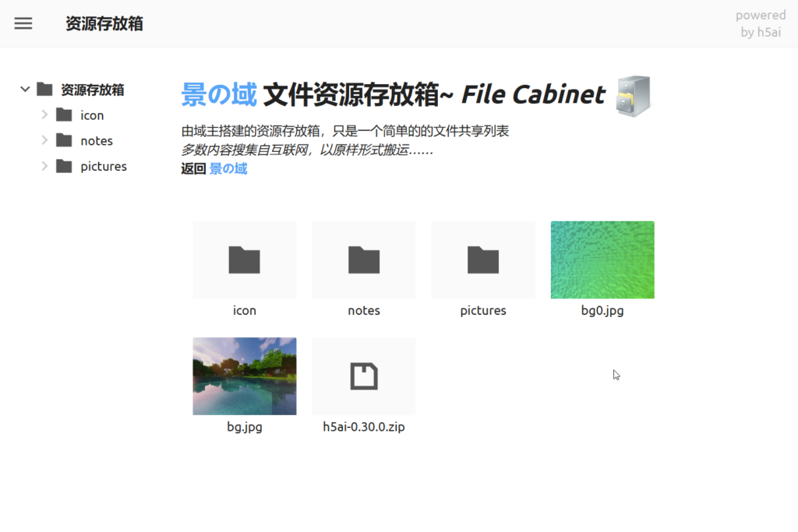Click the 资源存放箱 breadcrumb in top bar
Viewport: 798px width, 532px height.
point(104,23)
